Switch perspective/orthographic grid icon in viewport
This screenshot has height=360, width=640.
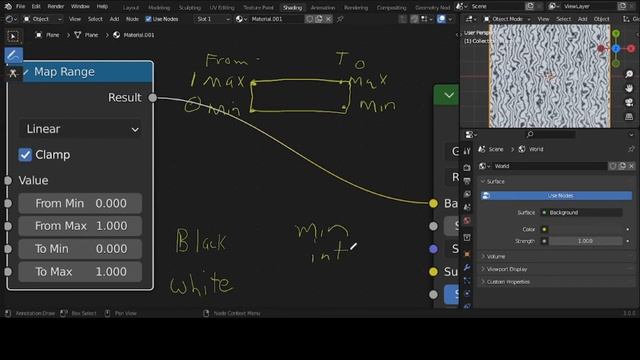coord(629,117)
